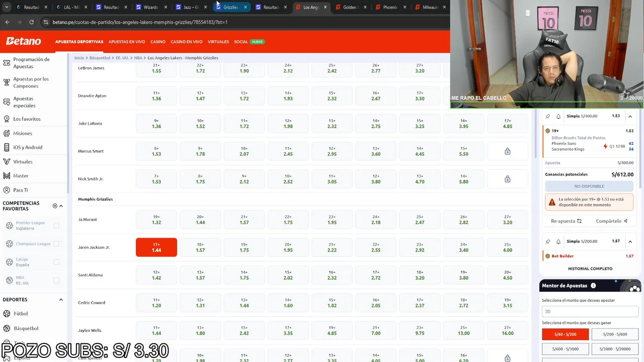Click the Misiones target icon
The height and width of the screenshot is (362, 644).
[x=7, y=133]
